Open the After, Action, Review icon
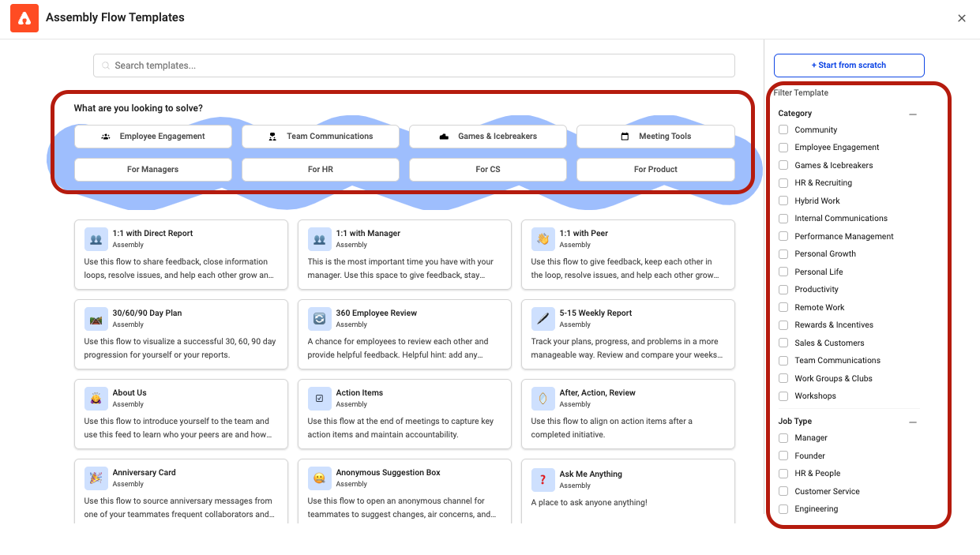This screenshot has height=555, width=980. click(x=543, y=398)
